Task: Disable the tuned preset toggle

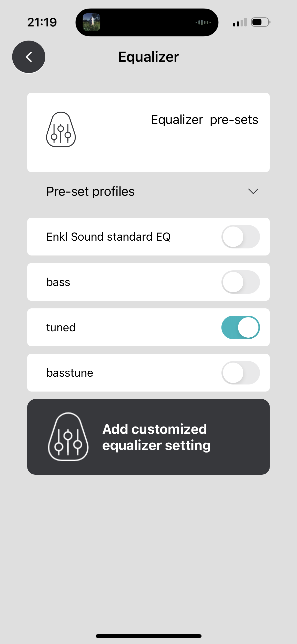Action: click(241, 328)
